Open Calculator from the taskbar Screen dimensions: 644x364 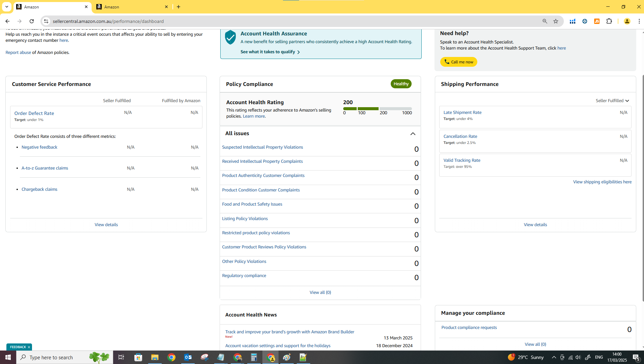point(254,357)
